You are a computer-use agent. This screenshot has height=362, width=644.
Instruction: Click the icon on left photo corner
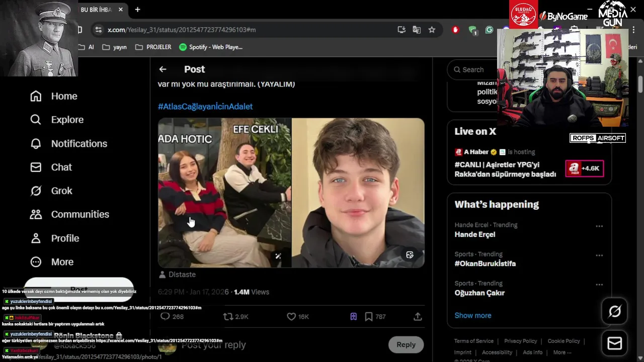[x=278, y=256]
